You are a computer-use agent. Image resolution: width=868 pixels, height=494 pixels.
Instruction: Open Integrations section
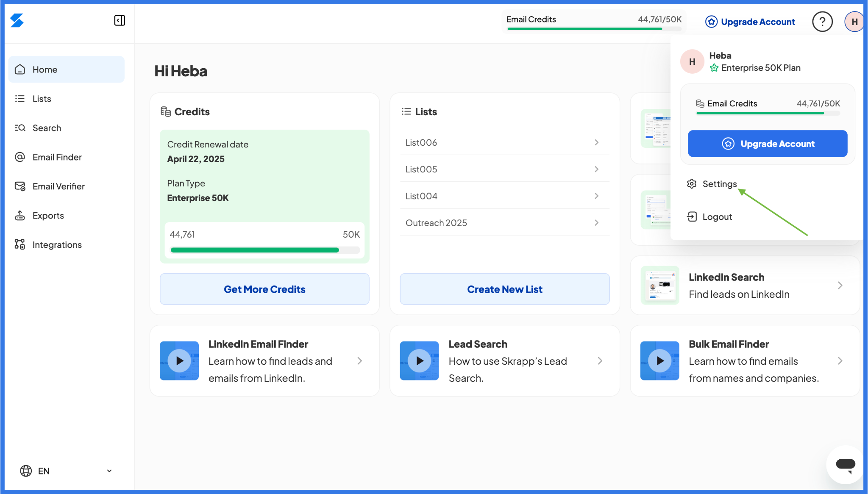point(67,245)
